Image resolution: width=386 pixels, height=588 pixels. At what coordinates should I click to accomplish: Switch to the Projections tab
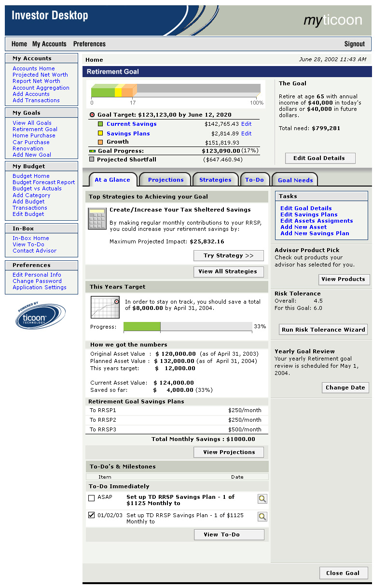(165, 180)
